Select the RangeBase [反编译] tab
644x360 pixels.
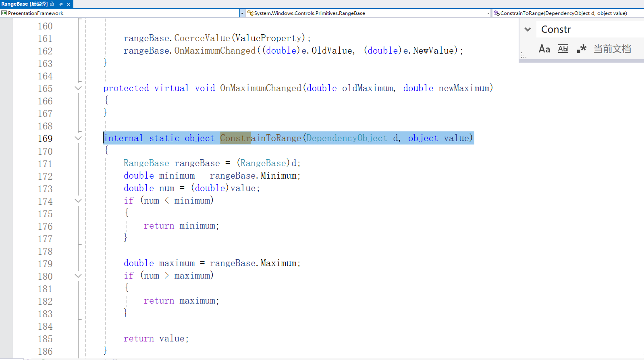tap(24, 4)
